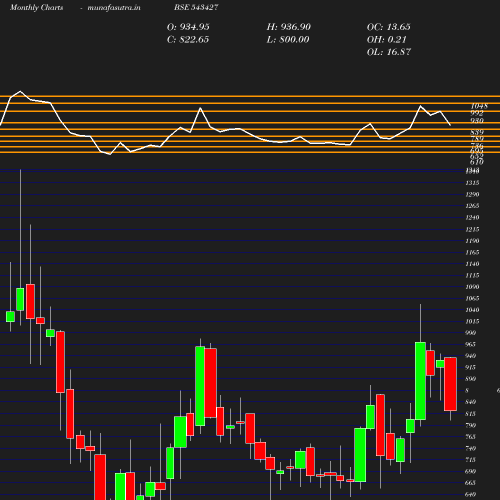Click the '1265' price axis label
This screenshot has height=500, width=500.
click(472, 206)
